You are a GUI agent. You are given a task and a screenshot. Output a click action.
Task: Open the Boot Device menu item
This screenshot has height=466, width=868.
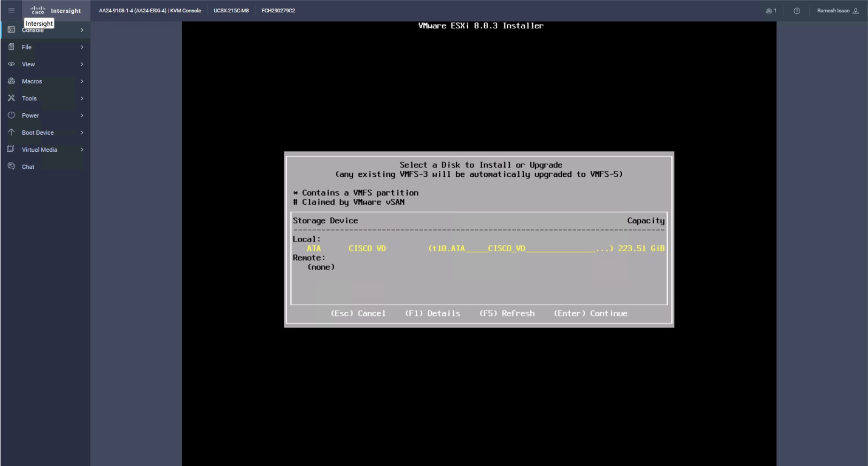tap(45, 133)
